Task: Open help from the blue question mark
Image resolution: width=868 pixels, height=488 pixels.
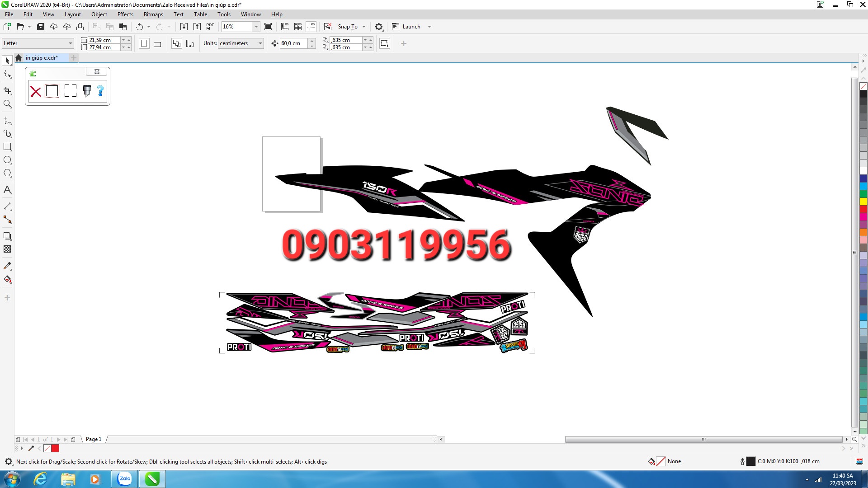Action: pos(100,91)
